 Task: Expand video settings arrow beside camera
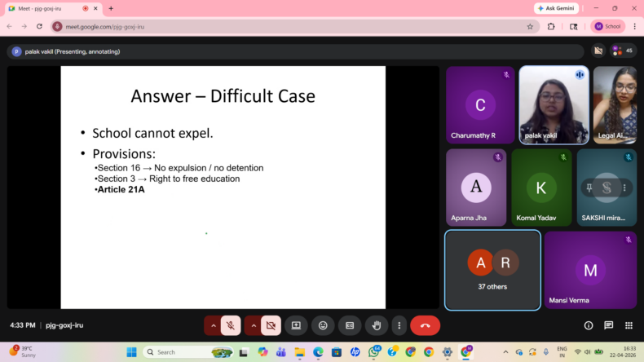tap(254, 325)
